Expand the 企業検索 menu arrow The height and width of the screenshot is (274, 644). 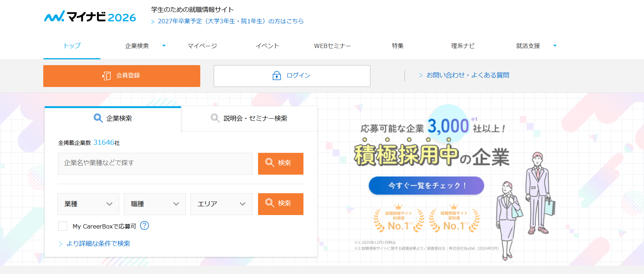164,46
